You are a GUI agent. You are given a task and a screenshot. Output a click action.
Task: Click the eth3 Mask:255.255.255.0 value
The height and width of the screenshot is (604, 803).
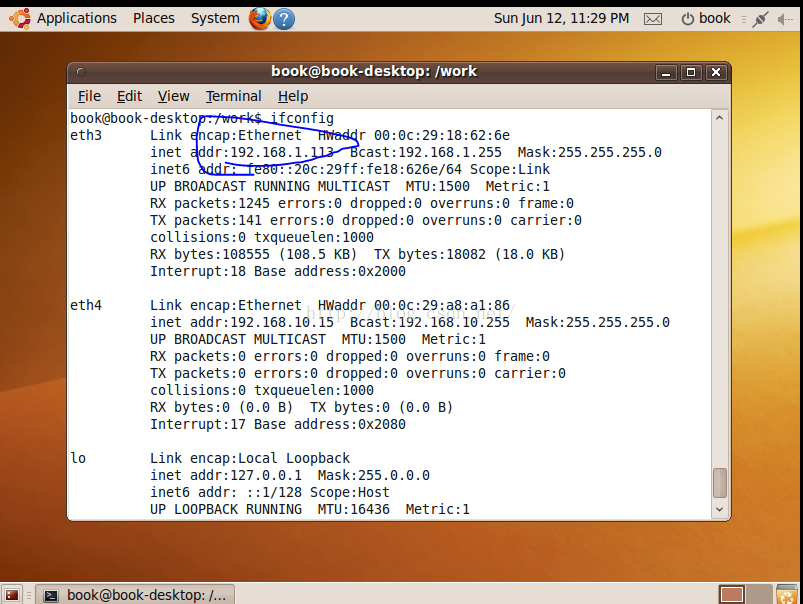pyautogui.click(x=589, y=152)
